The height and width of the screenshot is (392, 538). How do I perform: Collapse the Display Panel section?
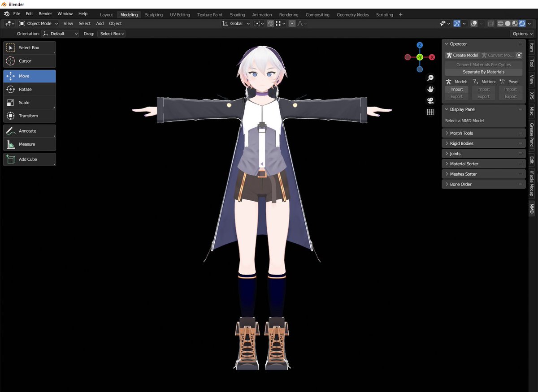coord(483,109)
